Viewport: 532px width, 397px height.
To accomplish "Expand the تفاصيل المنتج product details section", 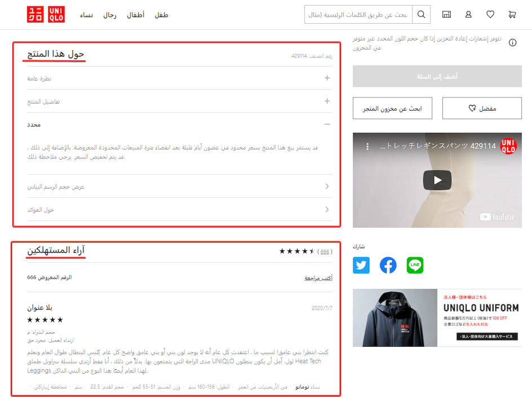I will point(179,101).
